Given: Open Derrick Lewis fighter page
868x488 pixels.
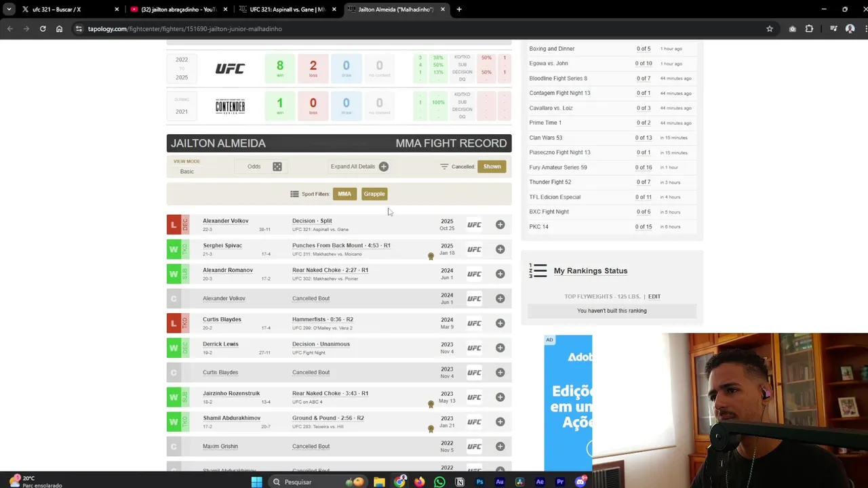Looking at the screenshot, I should 220,344.
